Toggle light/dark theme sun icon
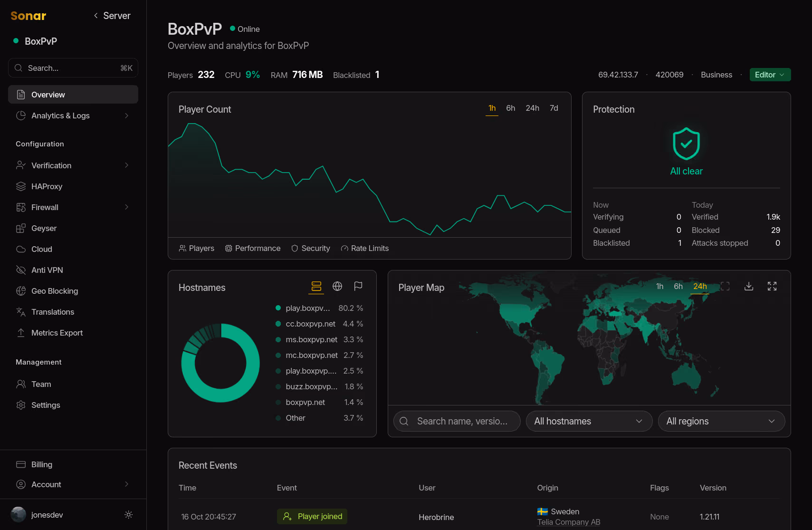This screenshot has height=530, width=812. coord(128,515)
